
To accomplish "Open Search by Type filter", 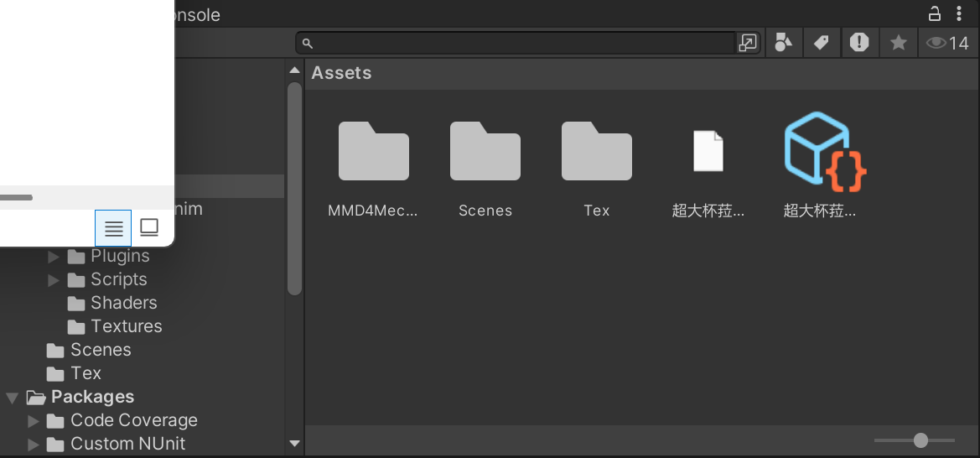I will click(783, 43).
